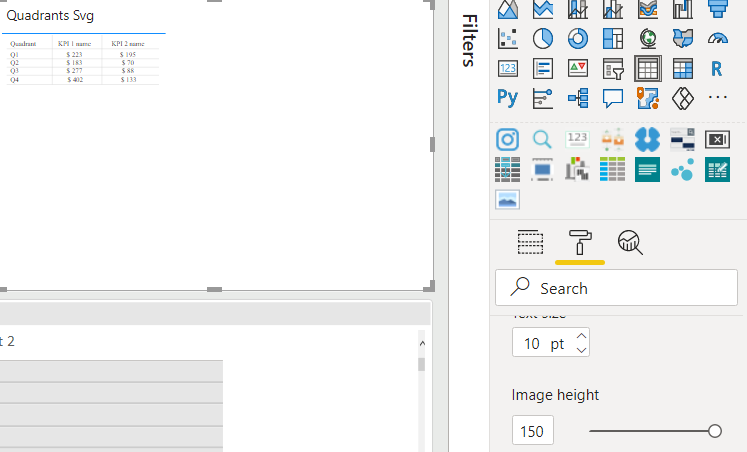747x452 pixels.
Task: Select the ArcGIS Maps visual
Action: click(648, 99)
